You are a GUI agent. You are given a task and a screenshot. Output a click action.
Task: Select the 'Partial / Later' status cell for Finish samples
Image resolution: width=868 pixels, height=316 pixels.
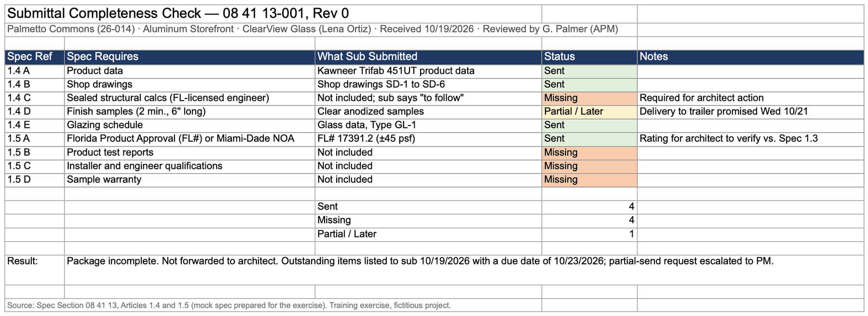(589, 111)
